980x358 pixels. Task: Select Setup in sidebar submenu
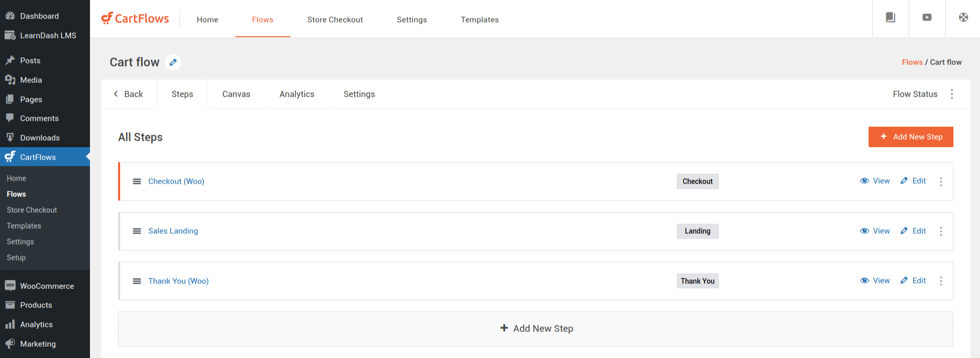click(x=16, y=258)
